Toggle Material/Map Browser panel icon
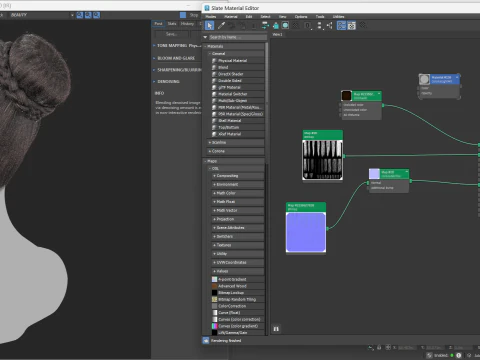 click(x=341, y=25)
